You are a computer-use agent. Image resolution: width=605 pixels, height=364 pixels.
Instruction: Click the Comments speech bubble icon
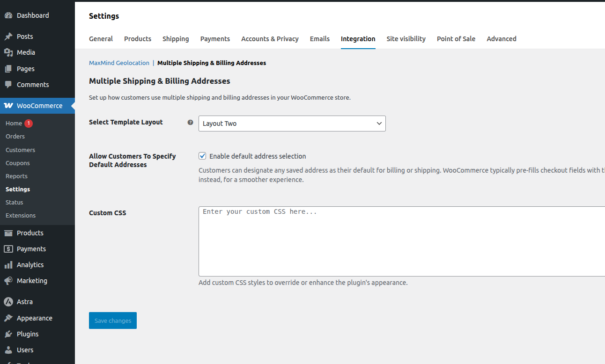pyautogui.click(x=8, y=85)
